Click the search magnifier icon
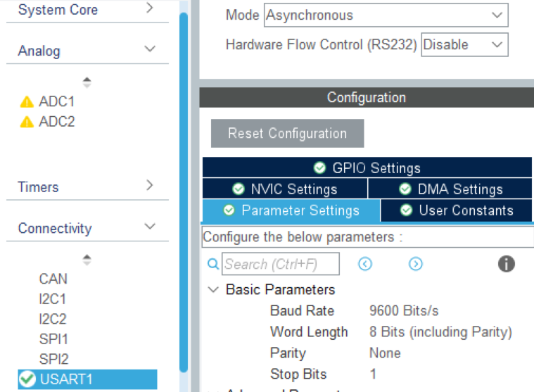The height and width of the screenshot is (392, 534). (x=213, y=265)
